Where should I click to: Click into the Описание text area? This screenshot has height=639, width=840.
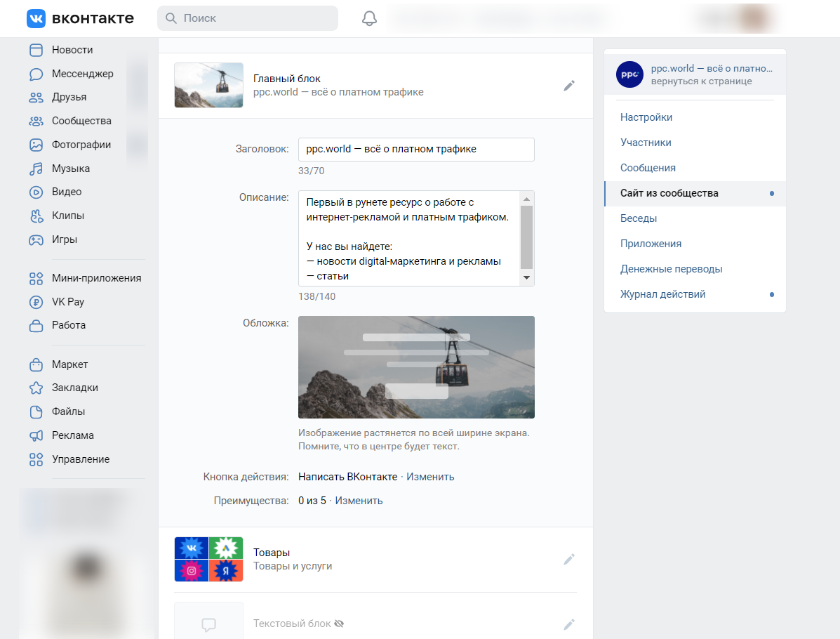click(409, 239)
